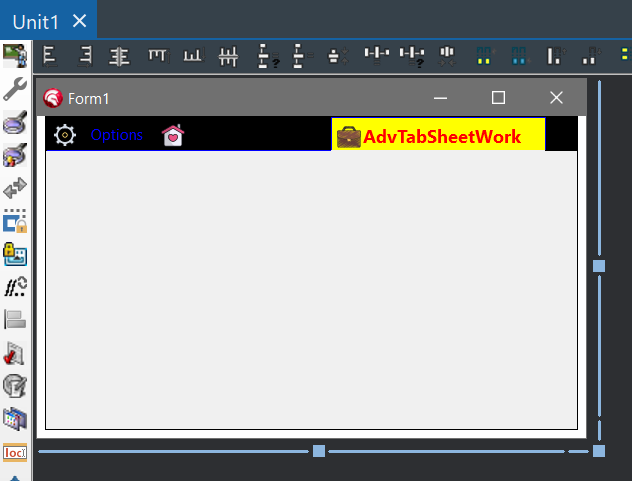Click the Align Bottoms toolbar icon
The height and width of the screenshot is (481, 632).
pyautogui.click(x=193, y=56)
